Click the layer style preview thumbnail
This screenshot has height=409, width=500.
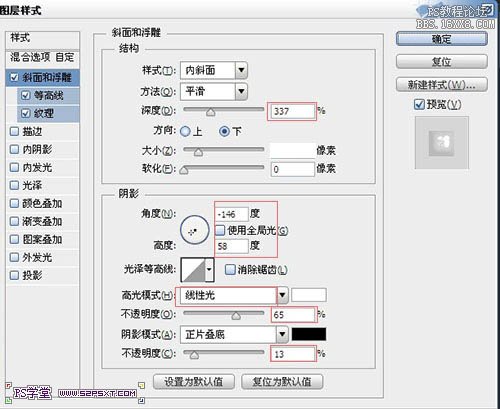pos(442,143)
